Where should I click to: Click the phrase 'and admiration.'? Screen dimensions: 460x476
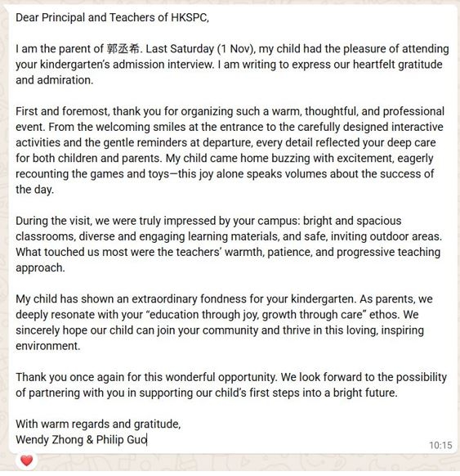coord(55,80)
